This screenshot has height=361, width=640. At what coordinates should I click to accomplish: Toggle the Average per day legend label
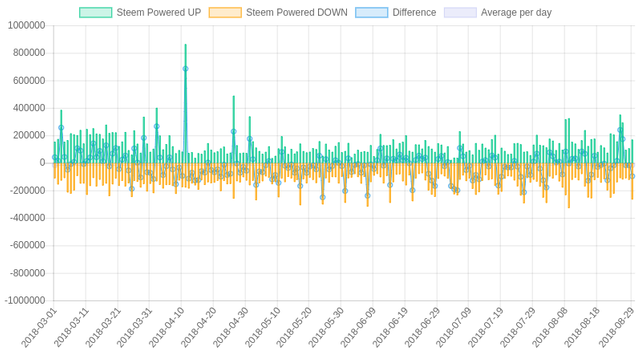[516, 13]
